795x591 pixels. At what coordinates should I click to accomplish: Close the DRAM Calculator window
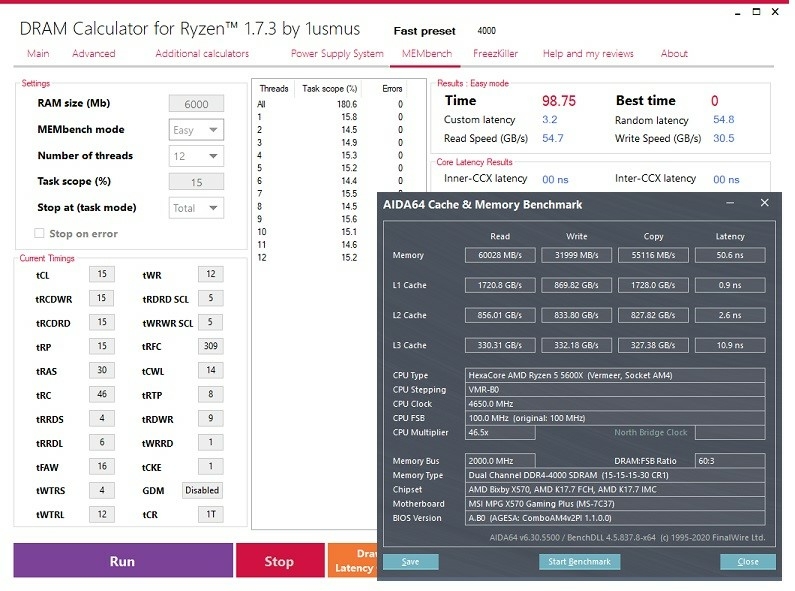[x=775, y=12]
